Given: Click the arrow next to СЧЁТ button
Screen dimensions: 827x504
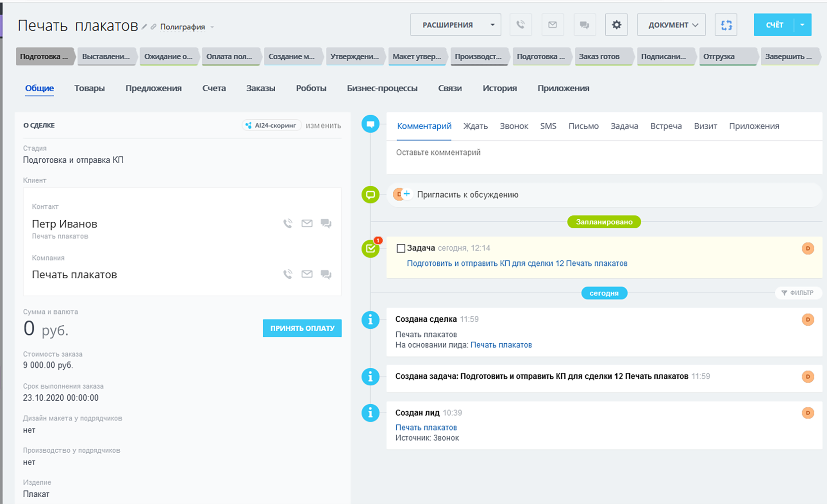Looking at the screenshot, I should 802,25.
